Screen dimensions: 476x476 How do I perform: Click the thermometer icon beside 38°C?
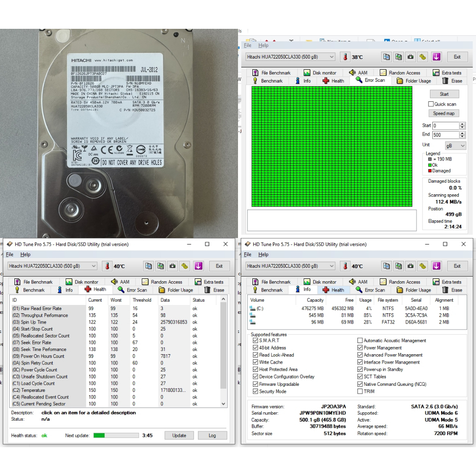tap(345, 57)
